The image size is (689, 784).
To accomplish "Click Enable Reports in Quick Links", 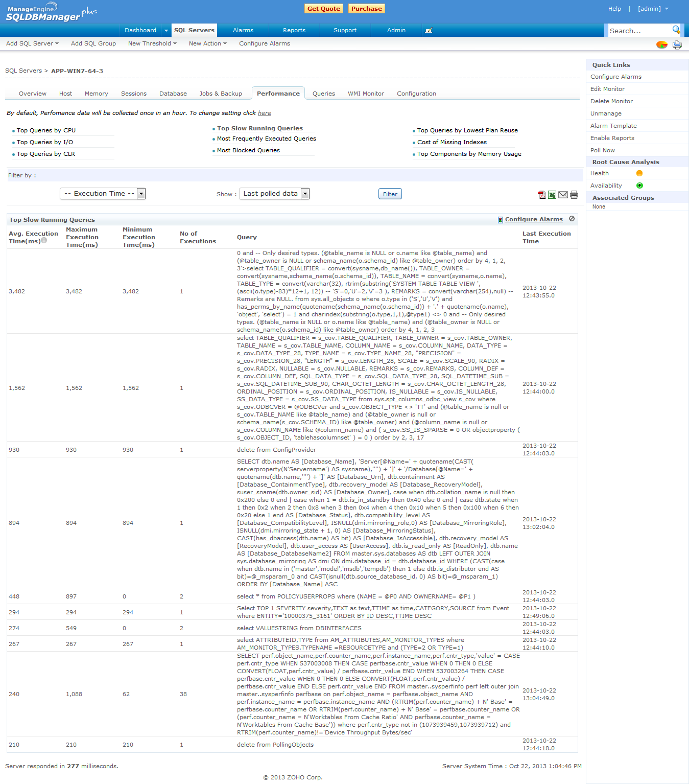I will pos(612,138).
